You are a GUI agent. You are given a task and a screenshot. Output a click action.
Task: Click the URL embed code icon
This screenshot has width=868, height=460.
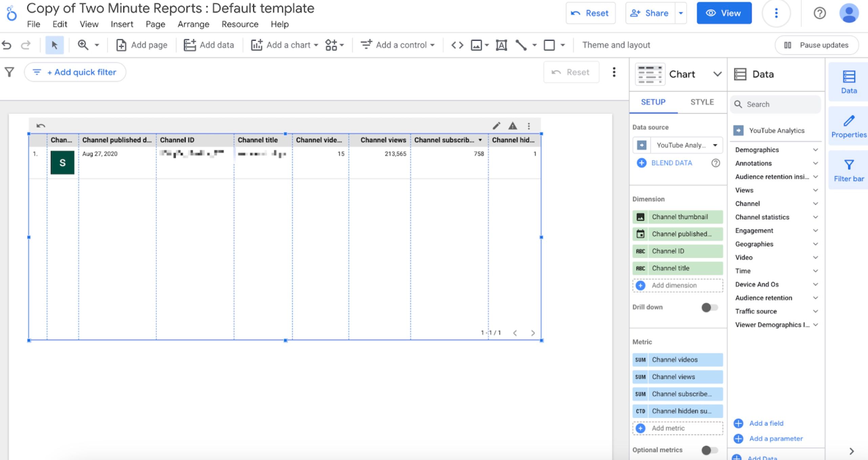pos(457,45)
